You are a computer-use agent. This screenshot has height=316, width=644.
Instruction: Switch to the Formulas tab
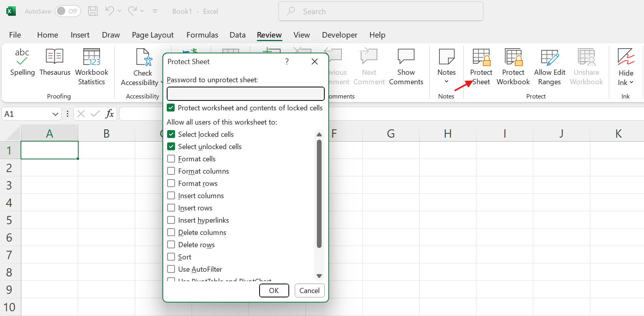point(202,35)
